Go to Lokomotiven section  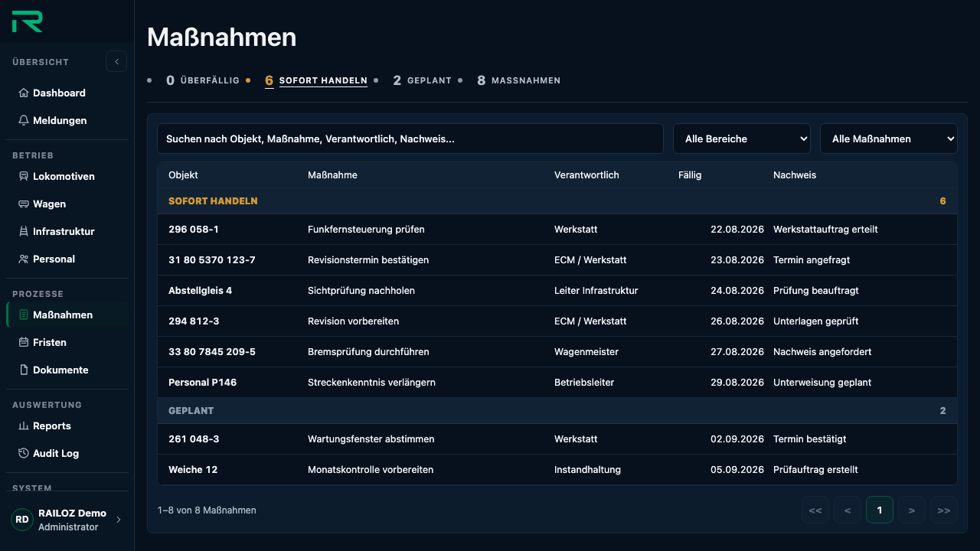[67, 176]
